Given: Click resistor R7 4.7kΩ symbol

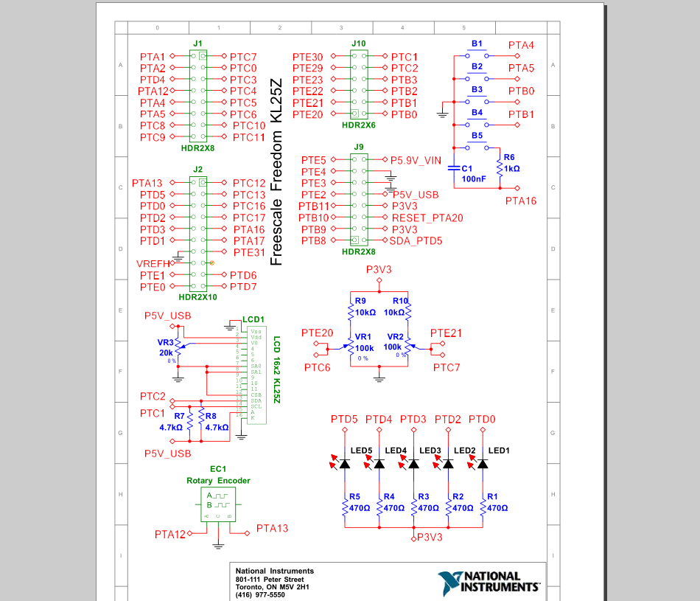Looking at the screenshot, I should [x=192, y=420].
